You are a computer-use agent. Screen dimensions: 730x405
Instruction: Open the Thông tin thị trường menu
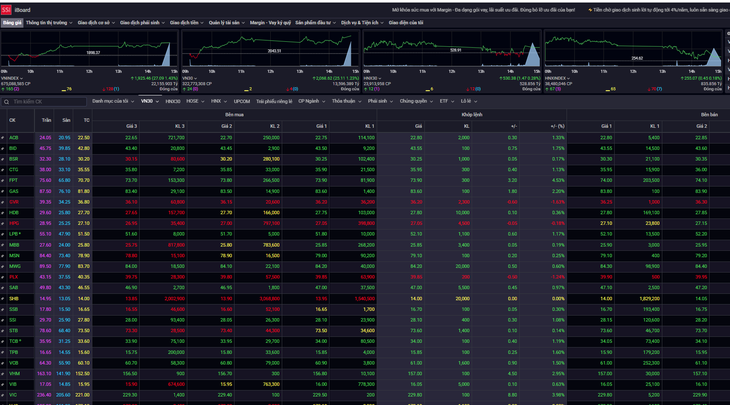(x=49, y=22)
